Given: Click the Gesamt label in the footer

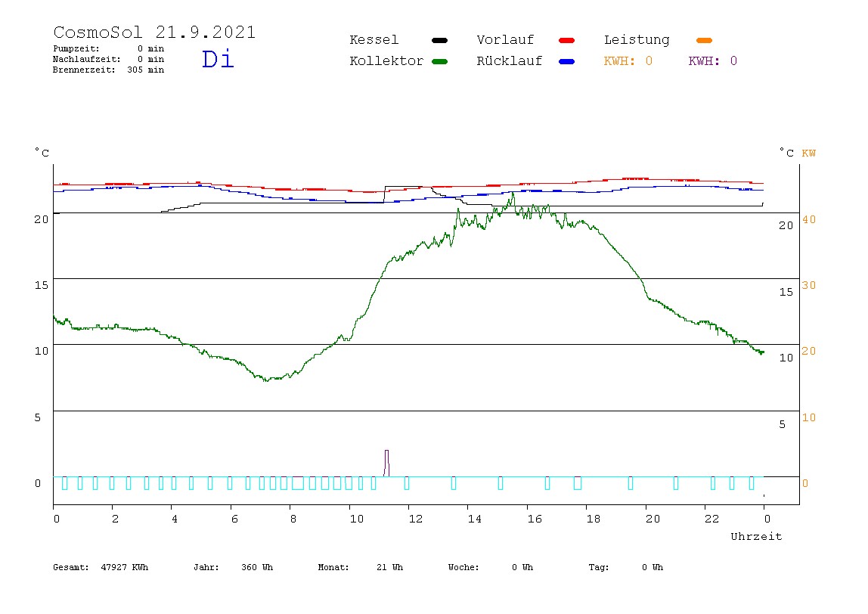Looking at the screenshot, I should (x=71, y=567).
